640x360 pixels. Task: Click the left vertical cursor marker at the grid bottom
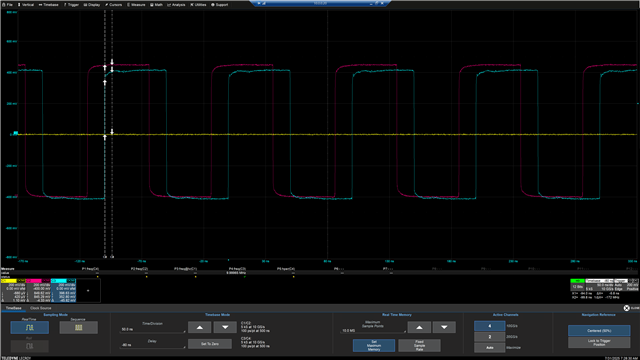pyautogui.click(x=105, y=257)
